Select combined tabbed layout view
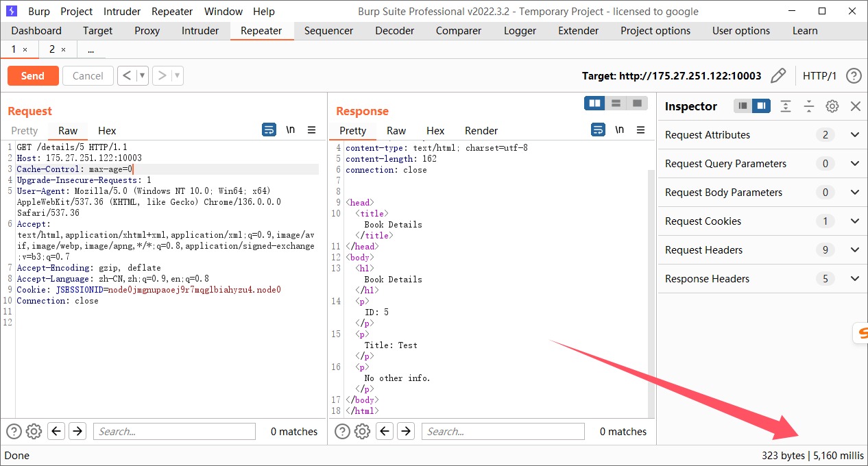868x466 pixels. (x=637, y=103)
